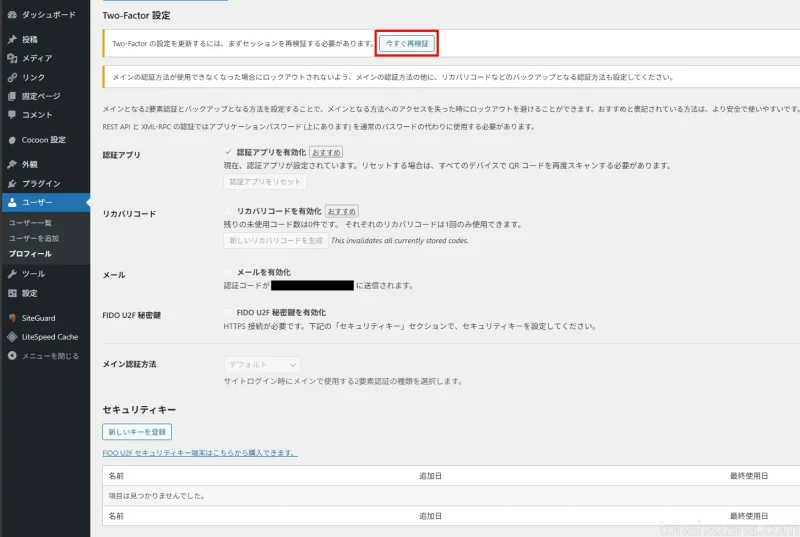Enable the リカバリコードを有効化 checkbox
The image size is (800, 537).
[229, 212]
